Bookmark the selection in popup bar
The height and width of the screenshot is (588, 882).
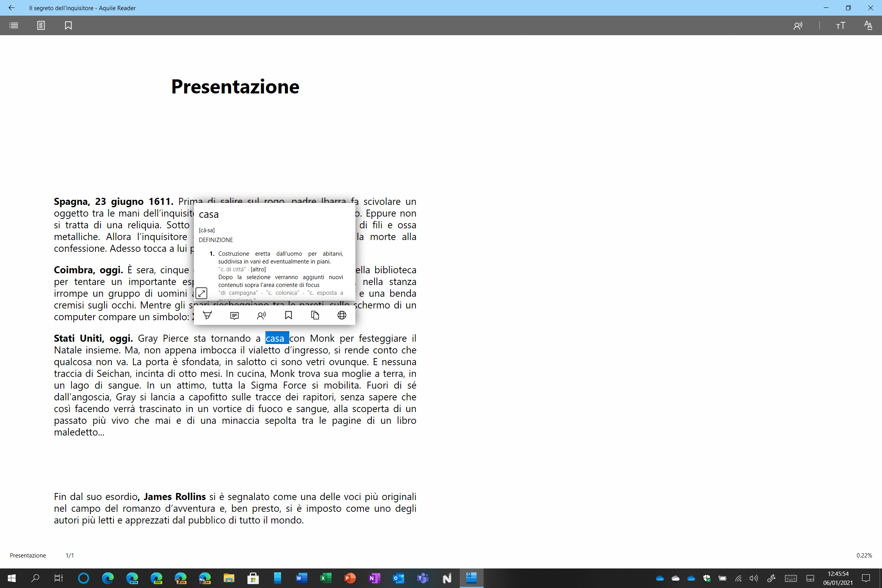(288, 315)
